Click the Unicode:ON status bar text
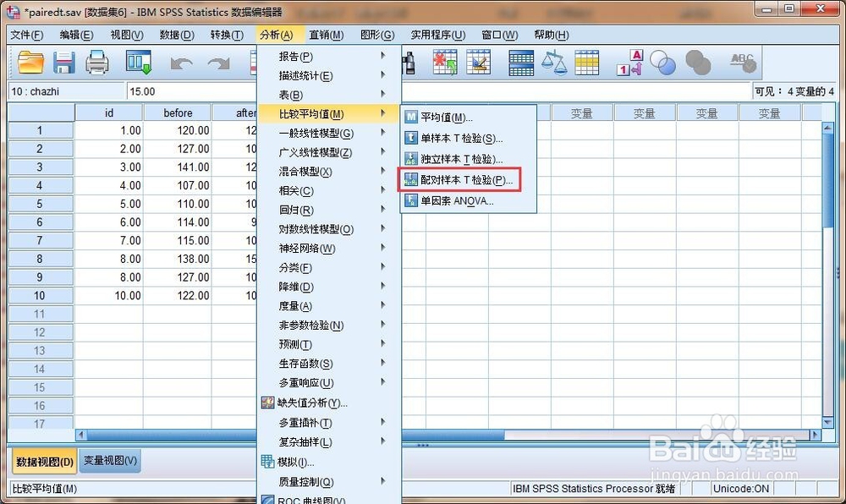Image resolution: width=846 pixels, height=504 pixels. pyautogui.click(x=741, y=489)
